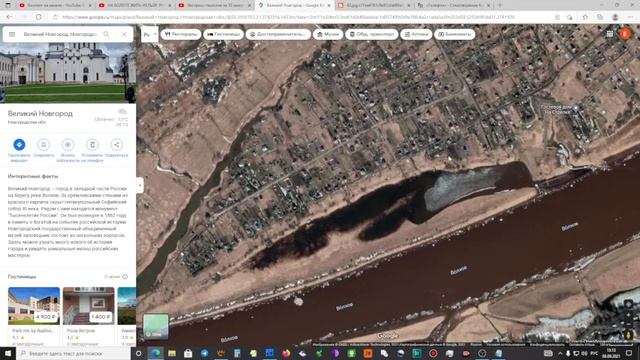The width and height of the screenshot is (640, 360).
Task: Open the Park Inn by Radisson hotel card
Action: 34,317
